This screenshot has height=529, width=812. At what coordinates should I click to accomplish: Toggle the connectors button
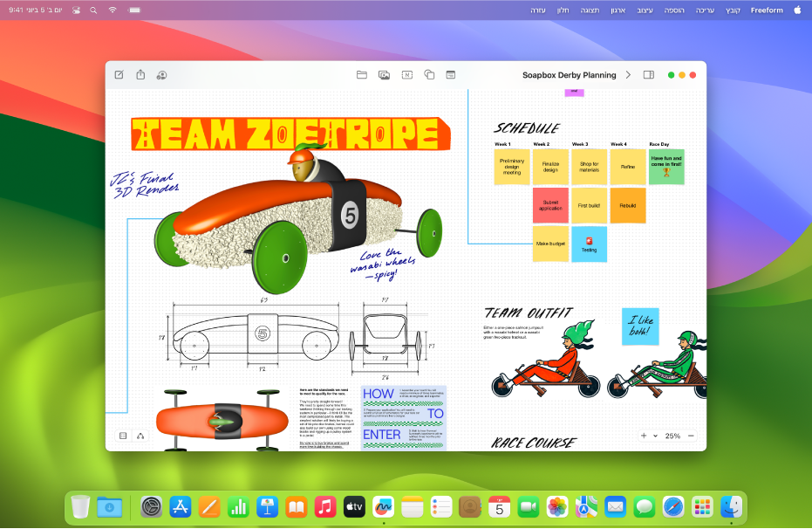pos(140,436)
